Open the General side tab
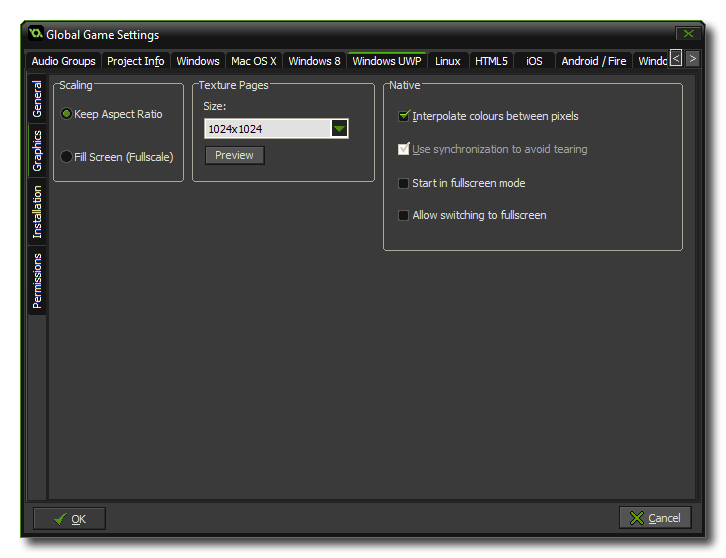The height and width of the screenshot is (558, 726). click(37, 100)
